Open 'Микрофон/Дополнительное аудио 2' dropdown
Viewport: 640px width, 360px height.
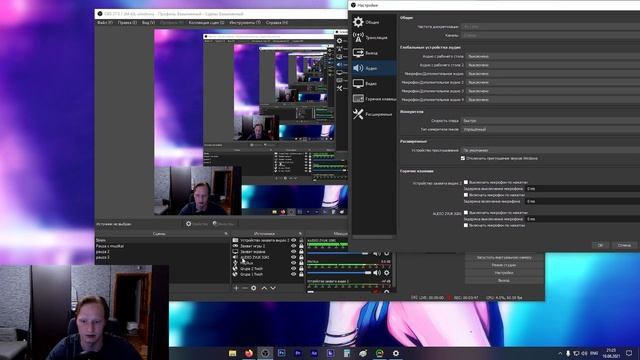tap(553, 82)
